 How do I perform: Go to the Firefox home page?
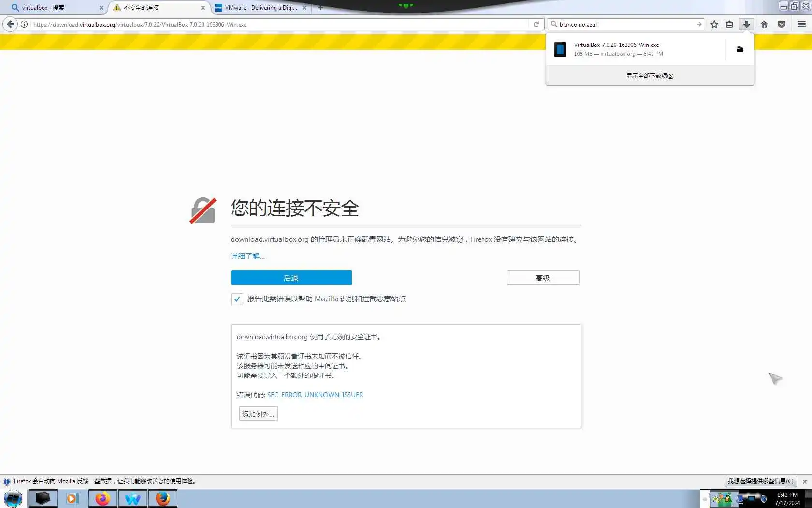tap(764, 24)
